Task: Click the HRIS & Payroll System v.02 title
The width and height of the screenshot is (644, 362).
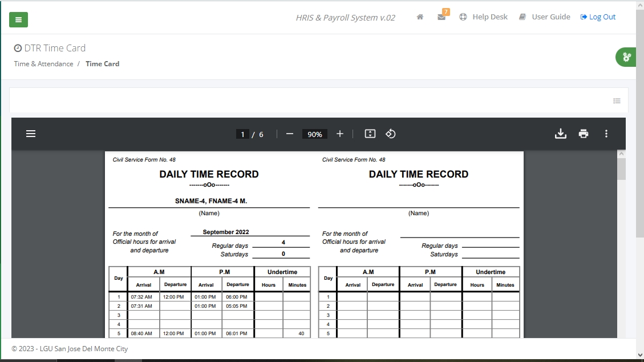Action: pos(346,18)
